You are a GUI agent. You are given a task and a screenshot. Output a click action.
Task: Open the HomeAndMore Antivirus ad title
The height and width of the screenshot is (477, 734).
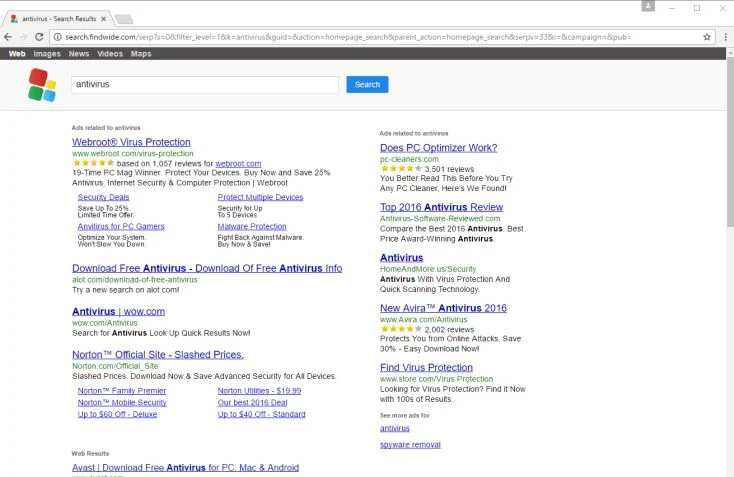pyautogui.click(x=402, y=257)
